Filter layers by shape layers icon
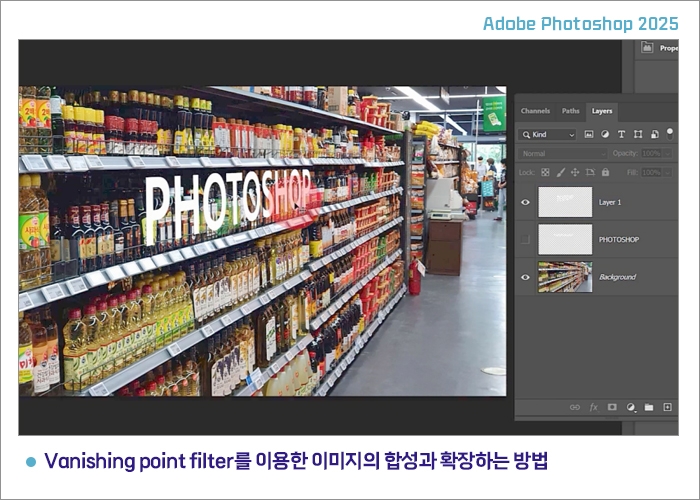700x500 pixels. pyautogui.click(x=638, y=134)
